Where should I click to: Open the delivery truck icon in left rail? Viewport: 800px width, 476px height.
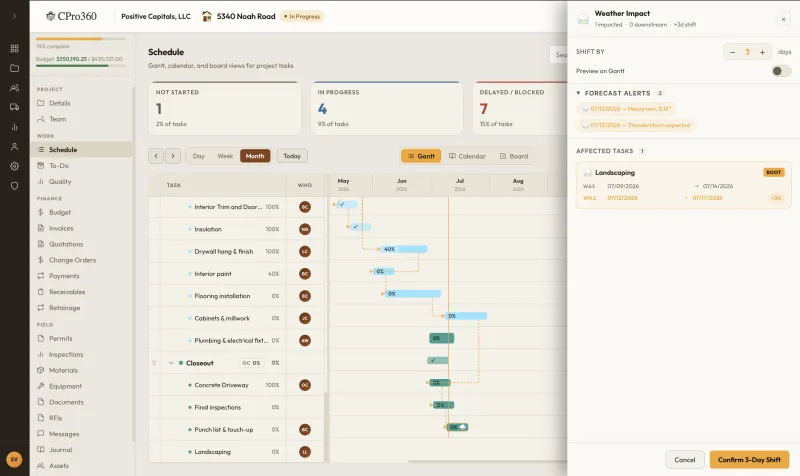[x=14, y=107]
